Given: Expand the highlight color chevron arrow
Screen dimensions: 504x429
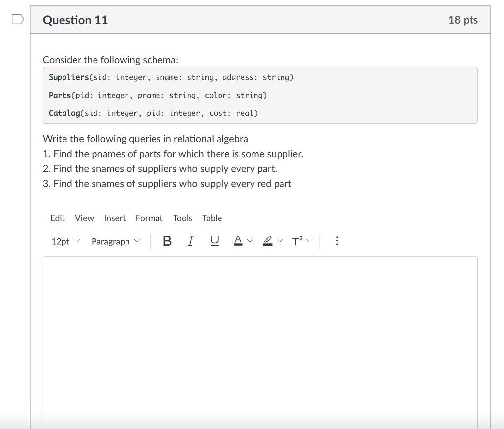Looking at the screenshot, I should (280, 241).
